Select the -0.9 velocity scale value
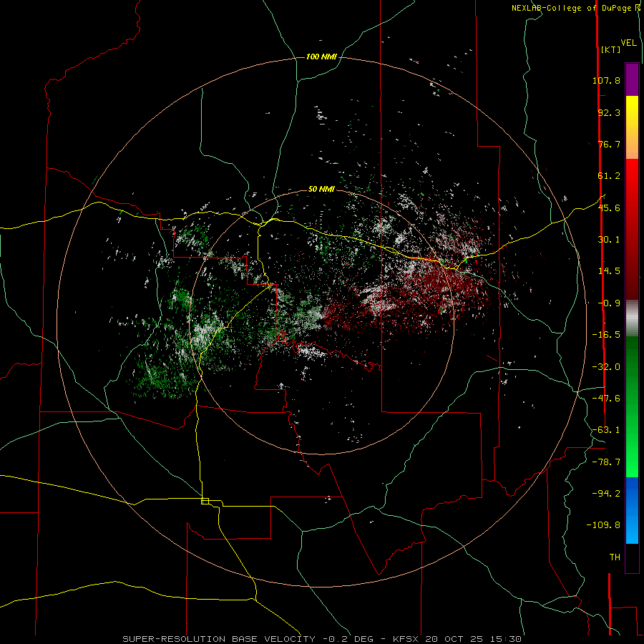Viewport: 644px width, 644px height. pyautogui.click(x=609, y=303)
